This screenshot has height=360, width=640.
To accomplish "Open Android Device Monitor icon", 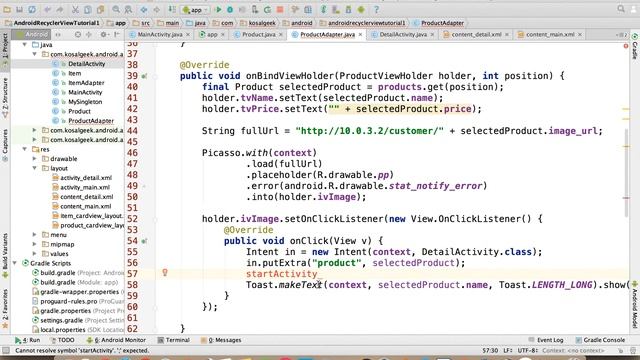I will pyautogui.click(x=361, y=9).
